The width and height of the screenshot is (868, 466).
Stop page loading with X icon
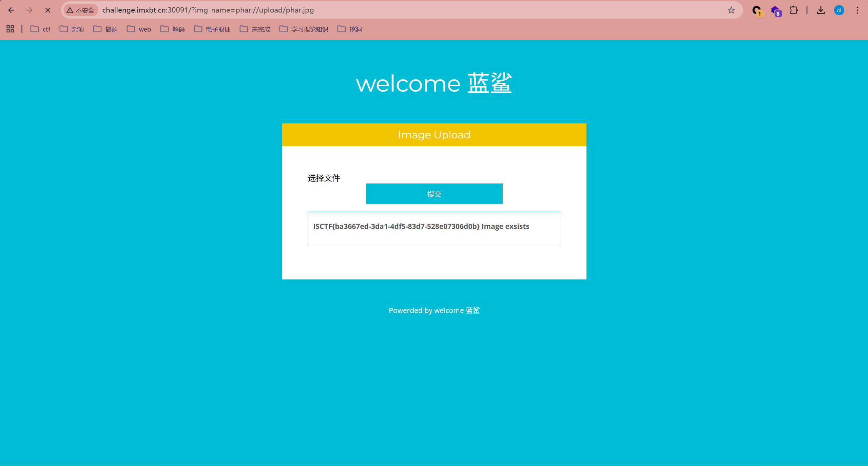point(48,10)
